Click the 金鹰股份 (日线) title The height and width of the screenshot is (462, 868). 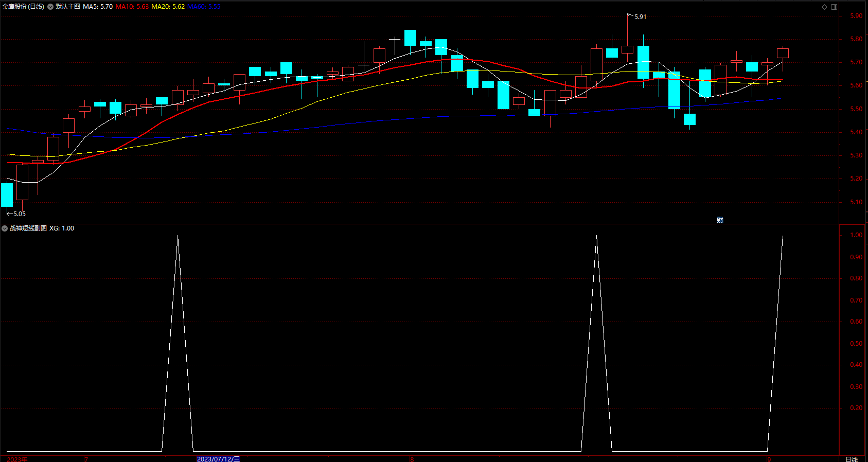(23, 7)
